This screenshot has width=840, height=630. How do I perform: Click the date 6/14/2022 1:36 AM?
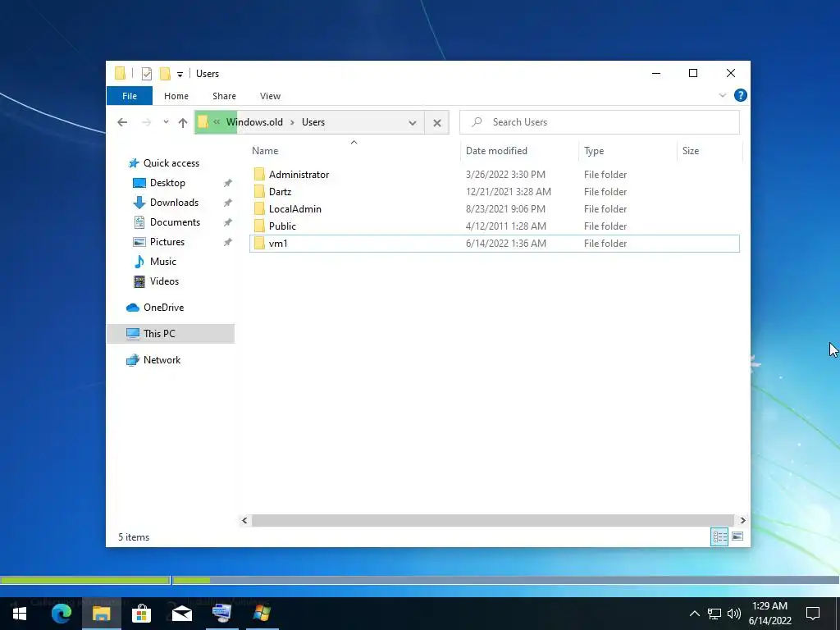coord(505,243)
